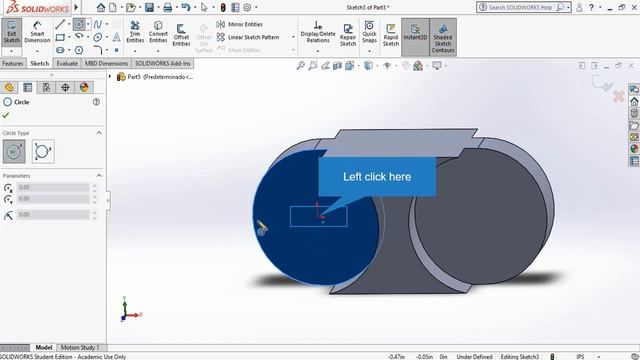The image size is (640, 360).
Task: Click the Select cursor tool
Action: point(204,7)
